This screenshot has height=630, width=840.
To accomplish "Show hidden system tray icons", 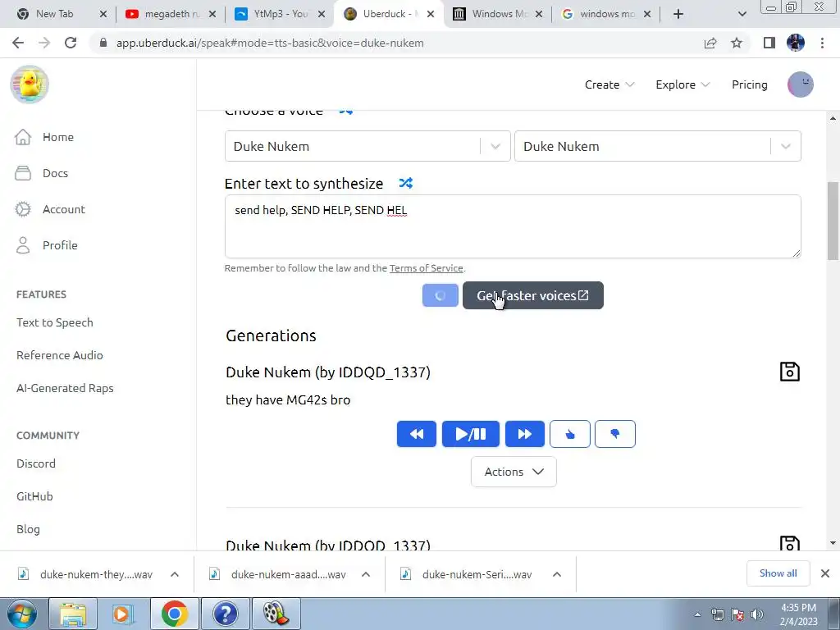I will coord(697,614).
